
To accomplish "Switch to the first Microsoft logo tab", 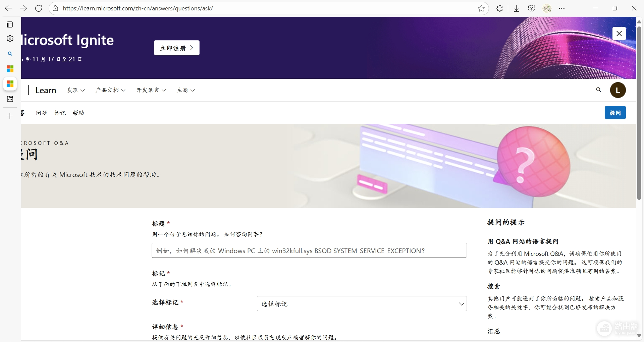I will pyautogui.click(x=10, y=69).
